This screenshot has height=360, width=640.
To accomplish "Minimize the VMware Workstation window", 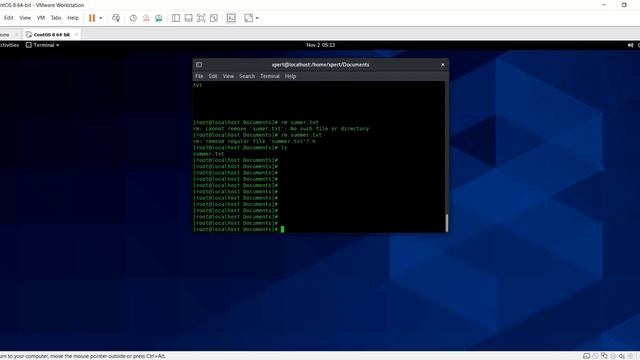I will 604,5.
